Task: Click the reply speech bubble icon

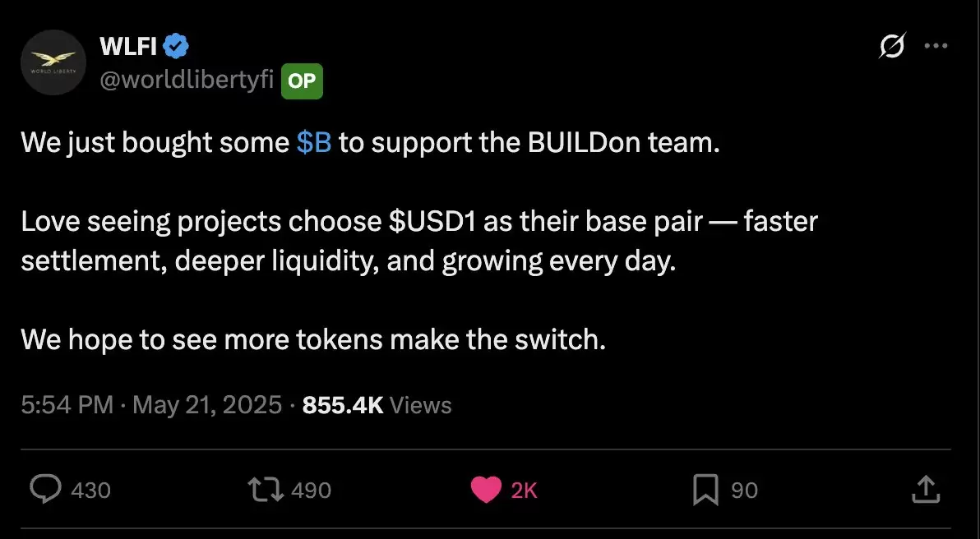Action: pos(45,490)
